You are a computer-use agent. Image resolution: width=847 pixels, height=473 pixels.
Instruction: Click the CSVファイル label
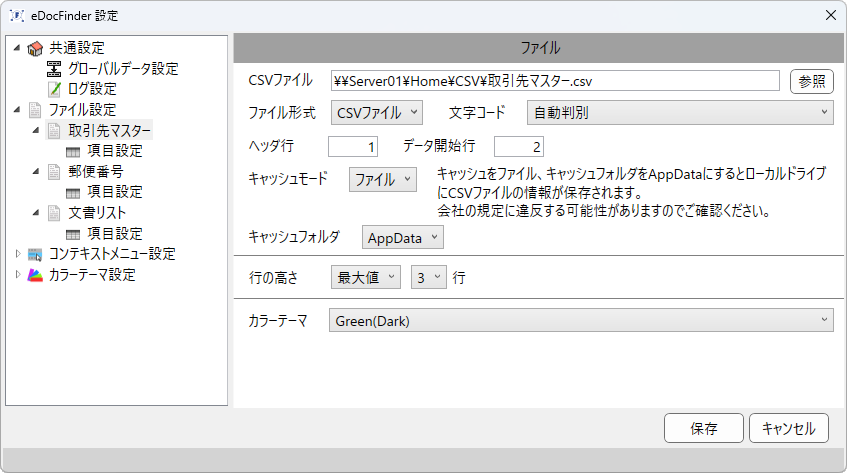tap(280, 80)
